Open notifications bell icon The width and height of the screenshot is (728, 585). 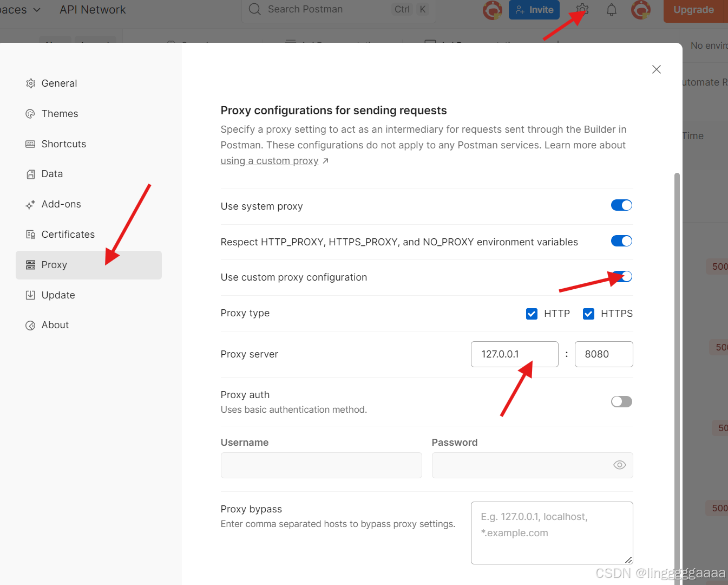point(612,10)
